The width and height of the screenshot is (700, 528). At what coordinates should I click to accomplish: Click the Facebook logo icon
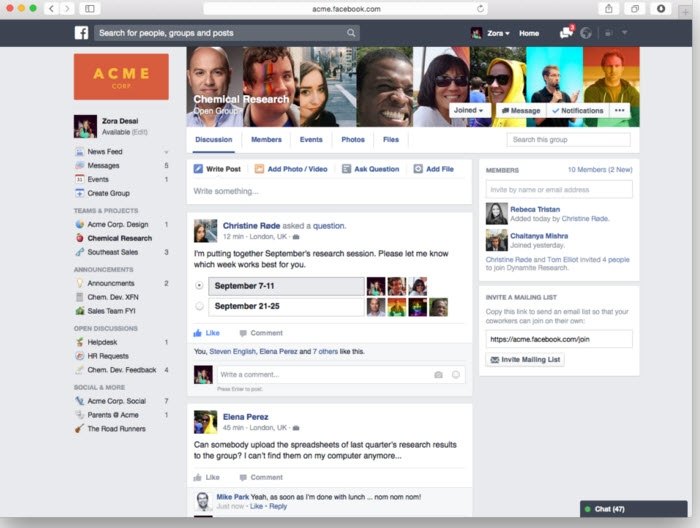[x=81, y=33]
